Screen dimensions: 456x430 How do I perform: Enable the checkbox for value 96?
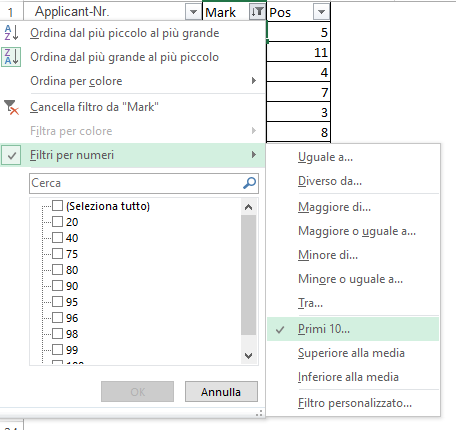tap(57, 318)
